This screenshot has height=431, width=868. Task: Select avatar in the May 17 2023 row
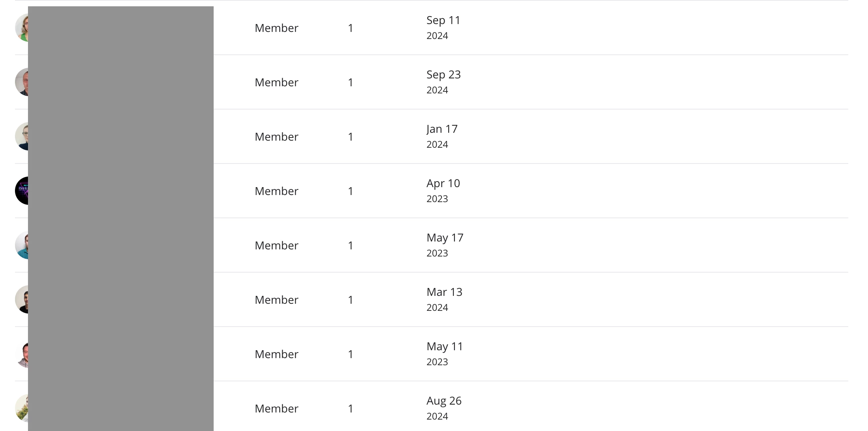click(22, 245)
